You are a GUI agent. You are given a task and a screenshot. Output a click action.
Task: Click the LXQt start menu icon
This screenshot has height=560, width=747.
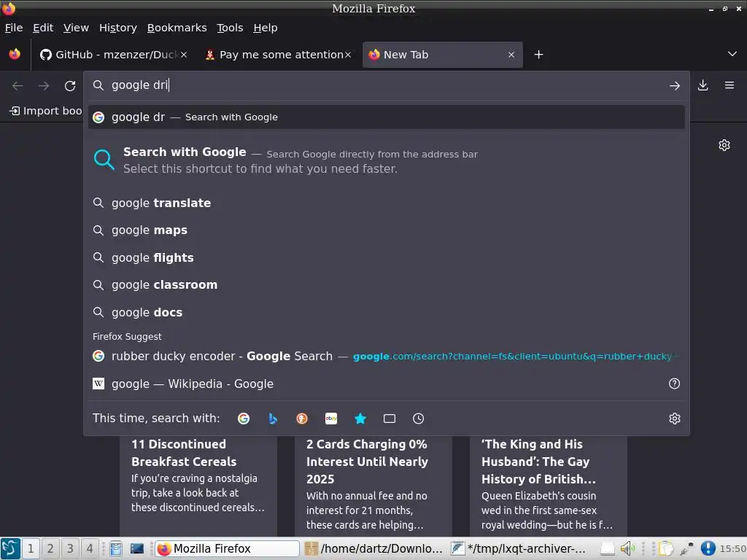point(10,548)
